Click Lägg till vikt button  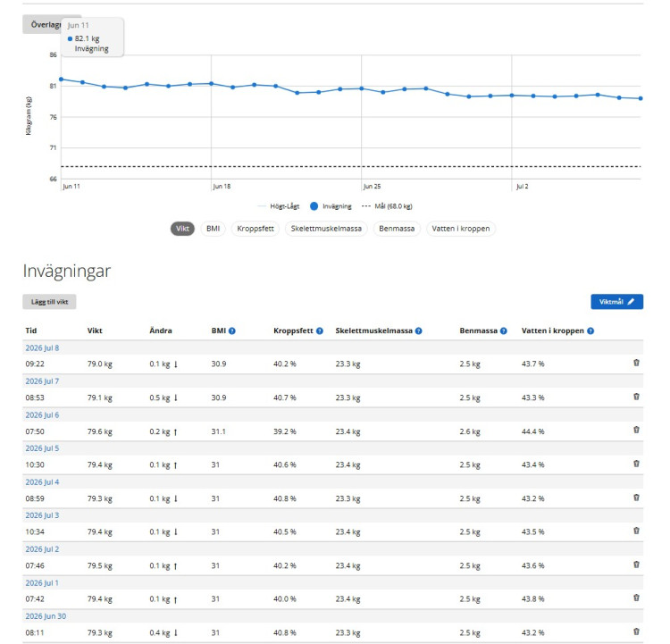(49, 302)
